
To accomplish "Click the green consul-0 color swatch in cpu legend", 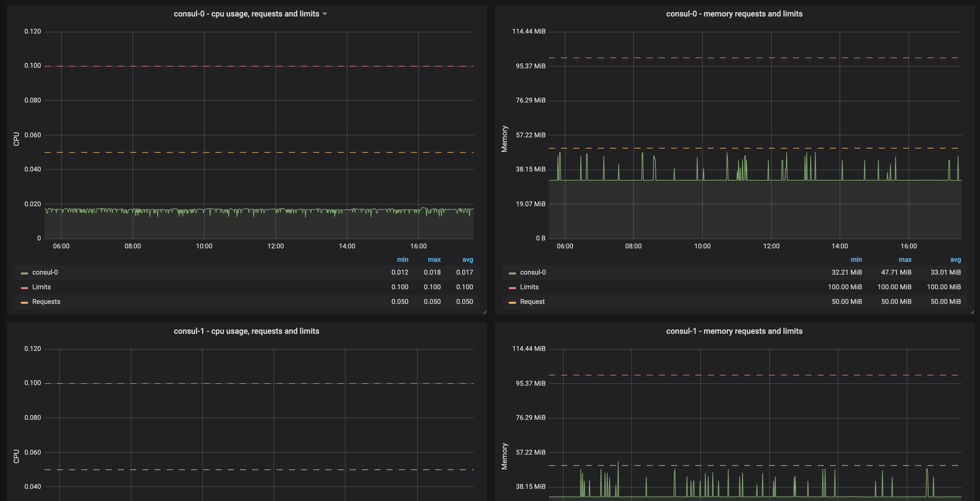I will [x=24, y=273].
